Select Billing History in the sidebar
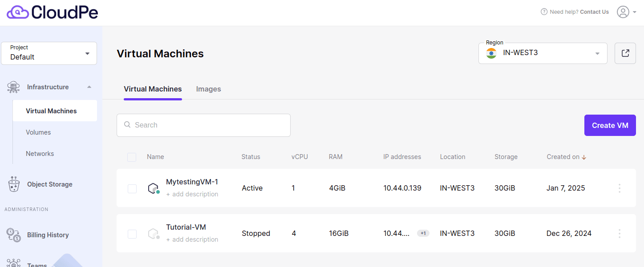The height and width of the screenshot is (267, 644). (48, 235)
